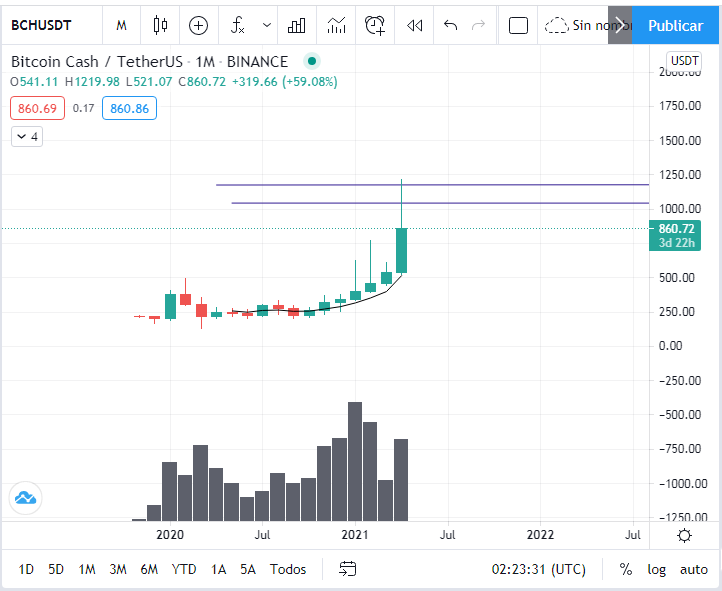This screenshot has height=591, width=722.
Task: Open the BCHUSDT symbol search
Action: [x=41, y=25]
